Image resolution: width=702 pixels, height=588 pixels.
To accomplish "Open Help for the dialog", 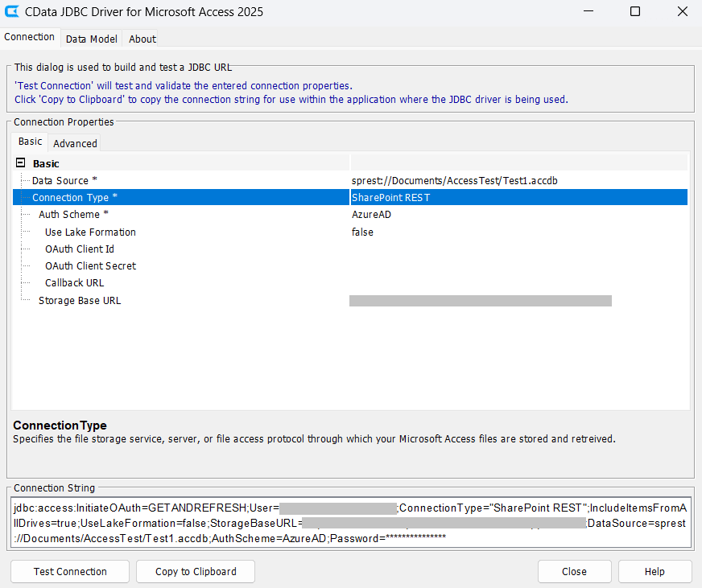I will coord(655,572).
